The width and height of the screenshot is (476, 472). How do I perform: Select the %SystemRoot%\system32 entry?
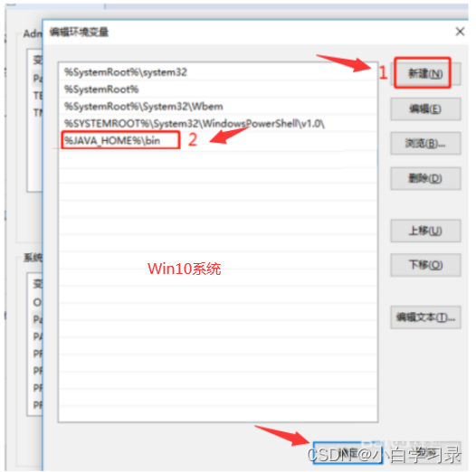[218, 72]
